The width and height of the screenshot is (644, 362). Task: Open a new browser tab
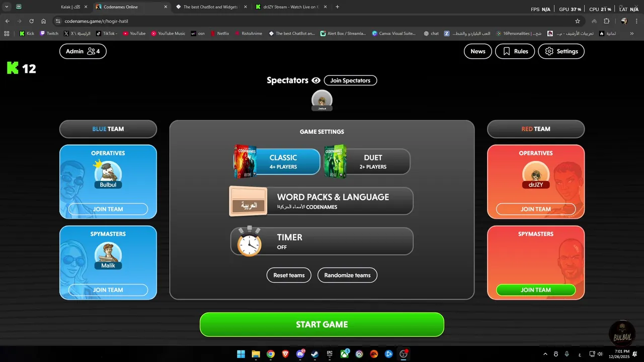[x=337, y=7]
